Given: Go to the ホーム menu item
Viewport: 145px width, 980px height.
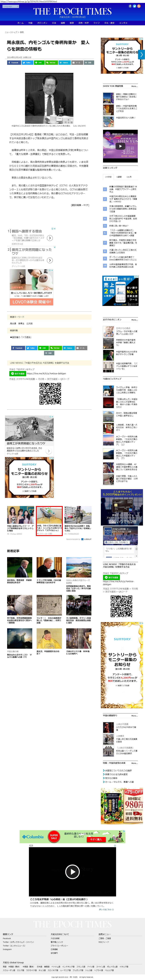Looking at the screenshot, I should (20, 23).
